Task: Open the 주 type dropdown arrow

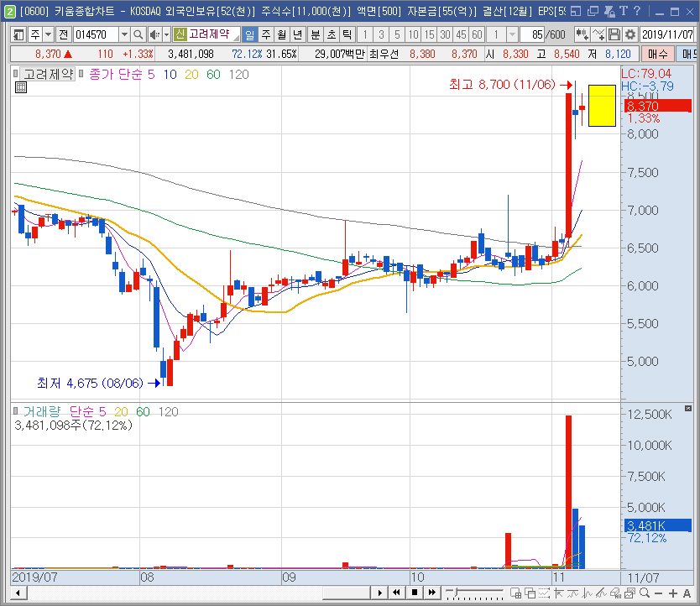Action: tap(48, 34)
